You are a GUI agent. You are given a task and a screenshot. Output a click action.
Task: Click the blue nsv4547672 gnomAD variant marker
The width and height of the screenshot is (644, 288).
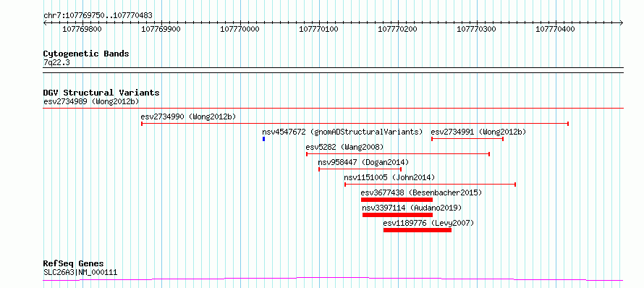point(263,139)
